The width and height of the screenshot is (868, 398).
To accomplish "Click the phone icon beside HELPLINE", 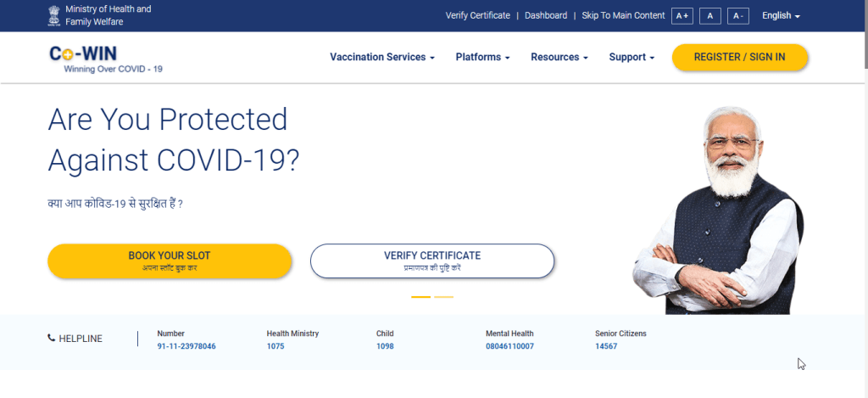I will pos(52,338).
